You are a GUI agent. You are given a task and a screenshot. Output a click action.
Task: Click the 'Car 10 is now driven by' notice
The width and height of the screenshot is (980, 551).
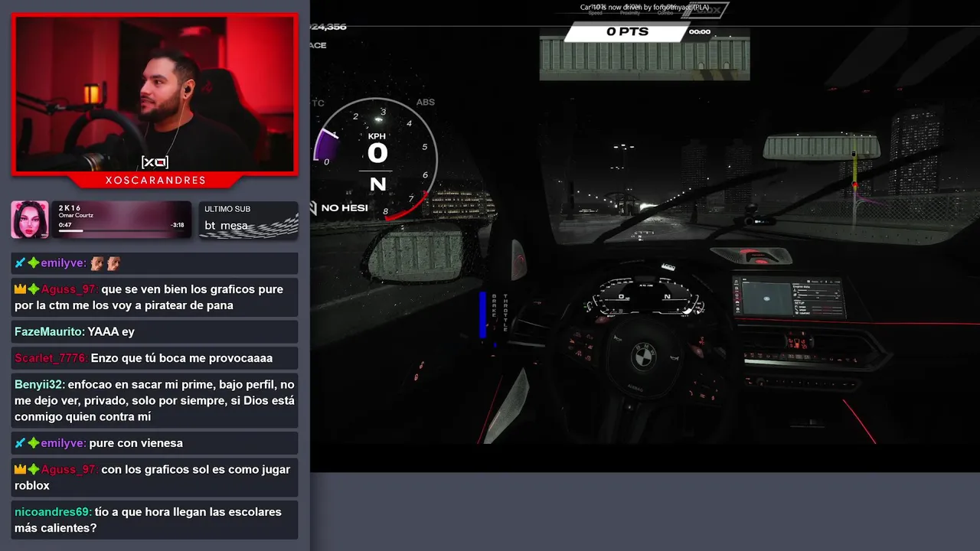point(645,7)
